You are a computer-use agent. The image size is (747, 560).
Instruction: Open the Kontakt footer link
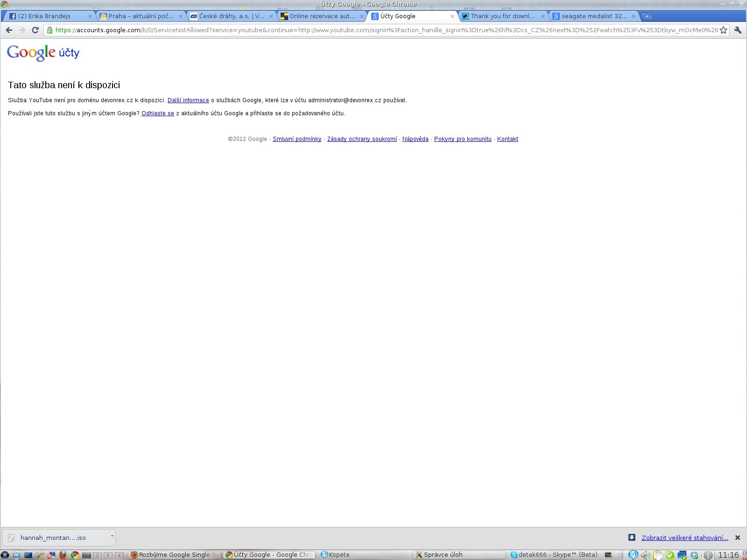pos(507,139)
